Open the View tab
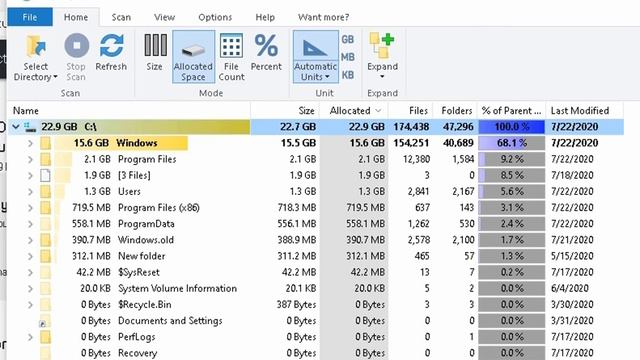The height and width of the screenshot is (360, 640). click(164, 17)
